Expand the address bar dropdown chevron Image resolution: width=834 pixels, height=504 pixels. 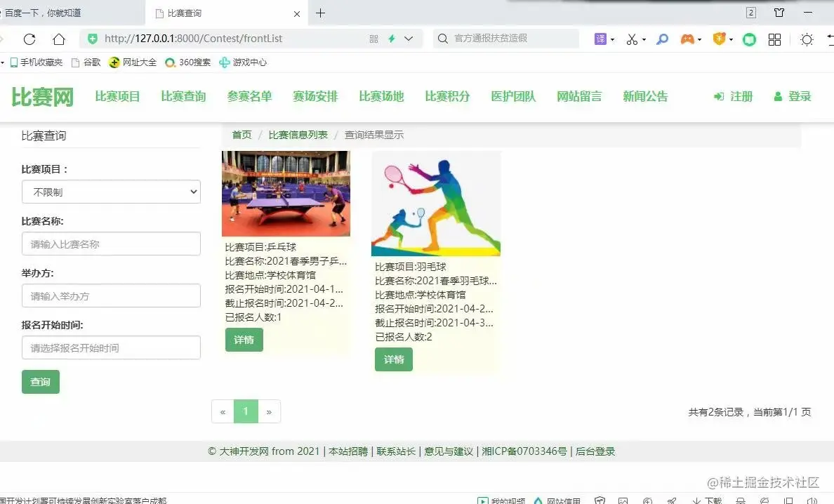tap(409, 39)
